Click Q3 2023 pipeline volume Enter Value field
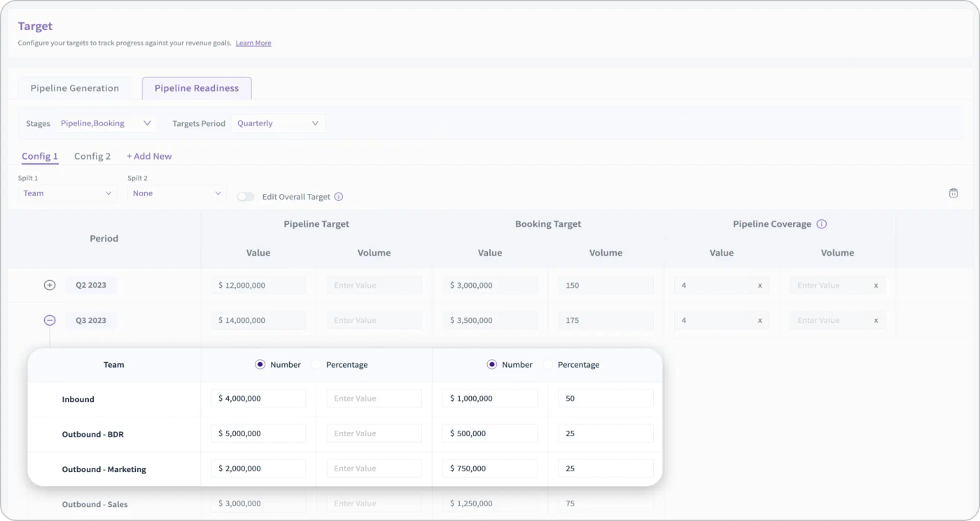Screen dimensions: 980x521 (x=374, y=320)
